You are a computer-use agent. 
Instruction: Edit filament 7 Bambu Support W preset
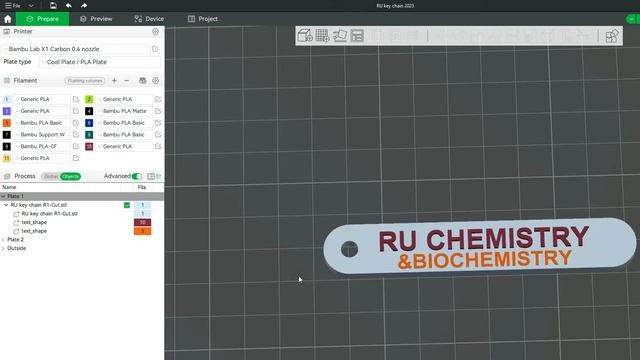pyautogui.click(x=76, y=134)
